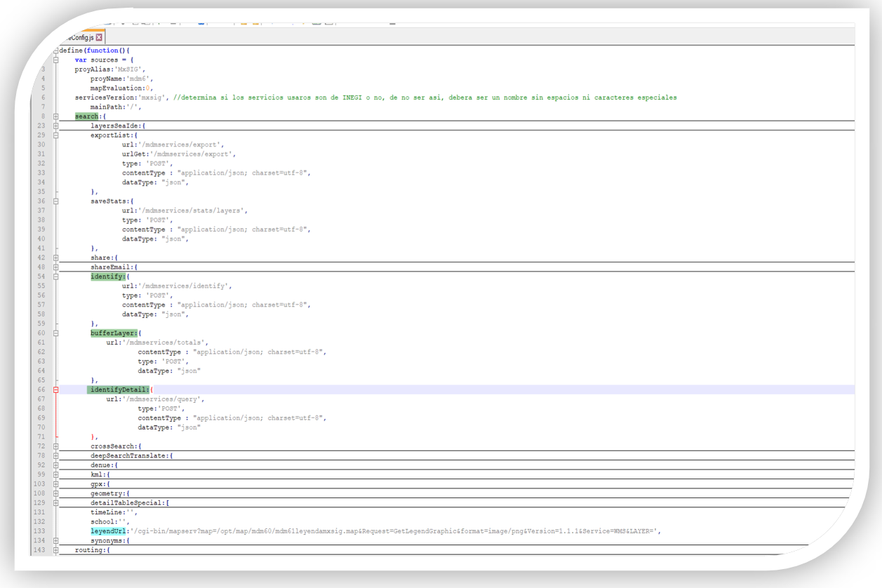Click line number 66 in the margin

(41, 390)
